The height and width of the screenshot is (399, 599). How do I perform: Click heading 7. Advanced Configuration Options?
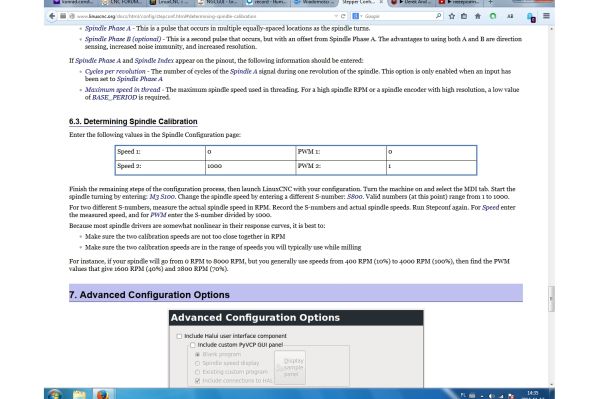(149, 295)
